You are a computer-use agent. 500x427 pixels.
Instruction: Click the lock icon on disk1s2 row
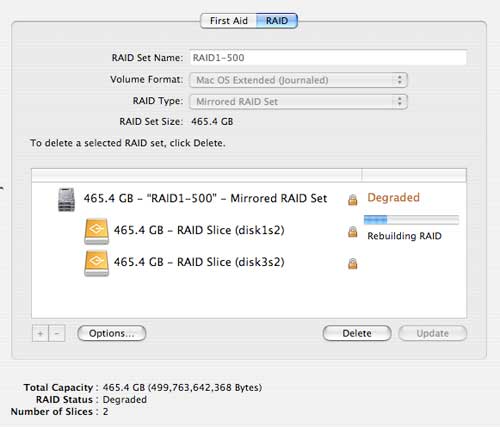click(353, 231)
